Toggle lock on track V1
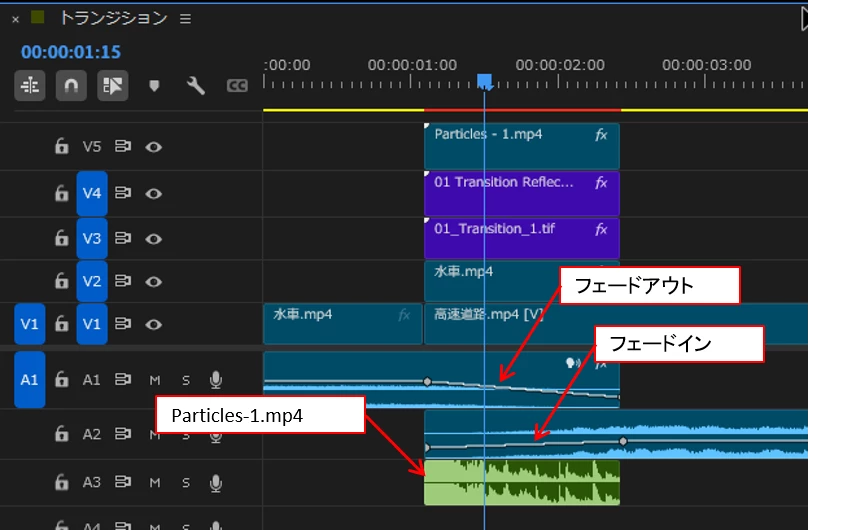The height and width of the screenshot is (530, 865). coord(61,324)
